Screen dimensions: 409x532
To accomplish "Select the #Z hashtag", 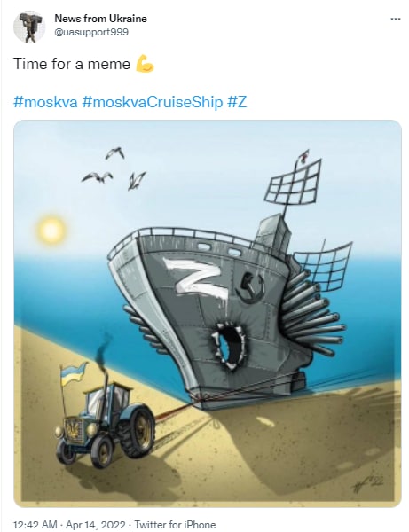I will pos(237,102).
